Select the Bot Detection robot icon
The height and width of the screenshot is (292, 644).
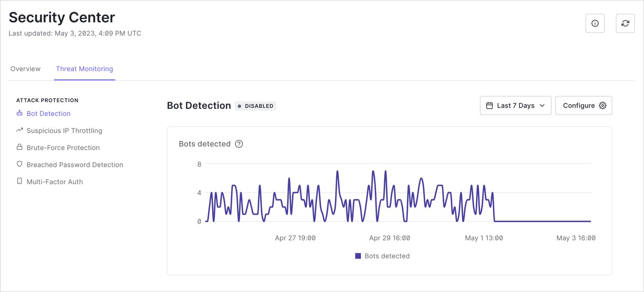pyautogui.click(x=19, y=113)
